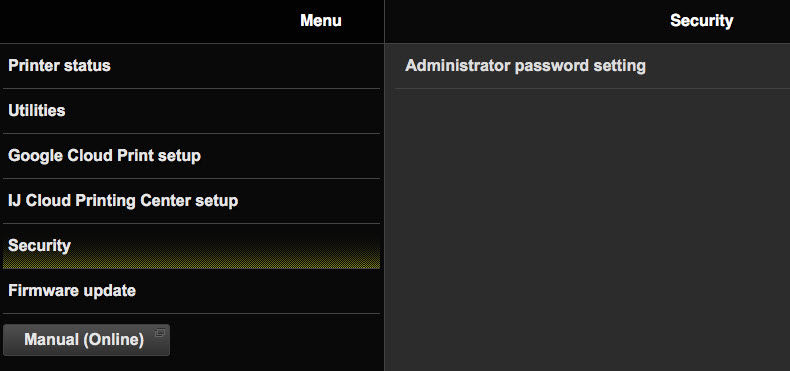790x371 pixels.
Task: Choose the IJ Cloud Printing Center row
Action: point(191,201)
